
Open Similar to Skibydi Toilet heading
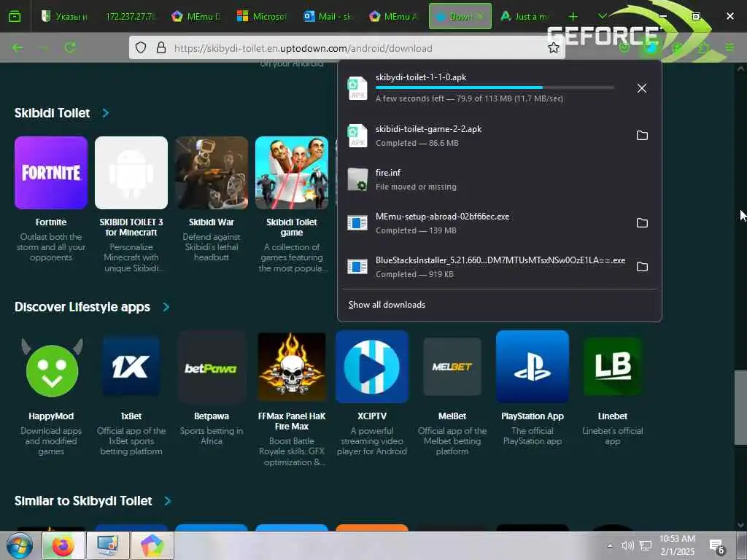pyautogui.click(x=83, y=500)
